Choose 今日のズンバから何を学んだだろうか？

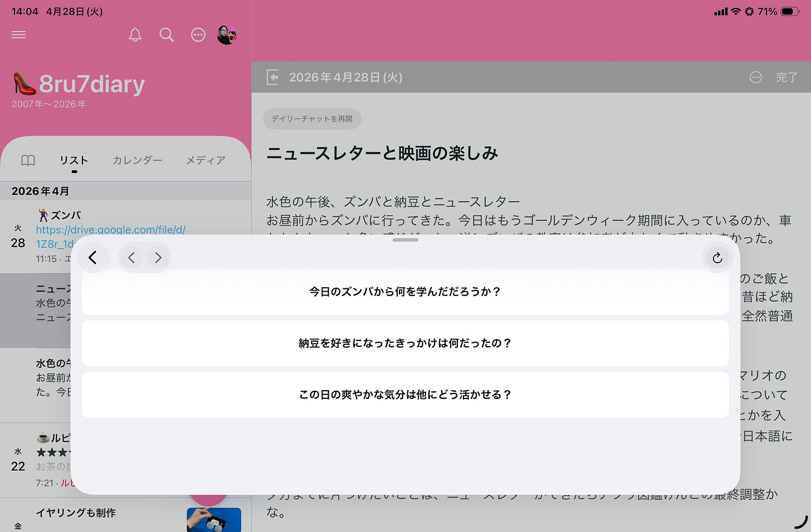point(405,292)
